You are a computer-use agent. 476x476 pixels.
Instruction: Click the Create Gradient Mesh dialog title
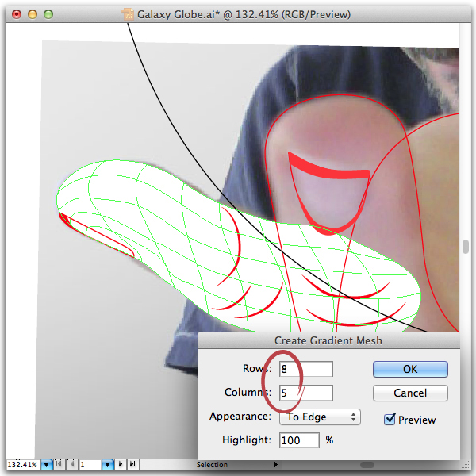click(x=328, y=340)
